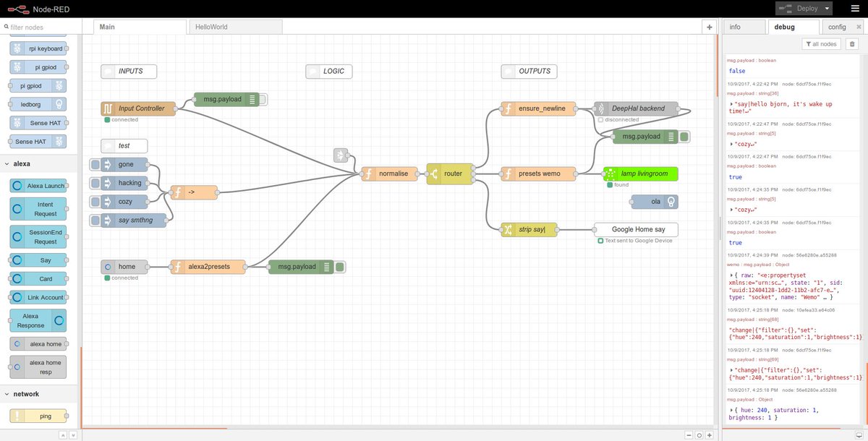Toggle debug output beside Input Controller

(x=263, y=99)
